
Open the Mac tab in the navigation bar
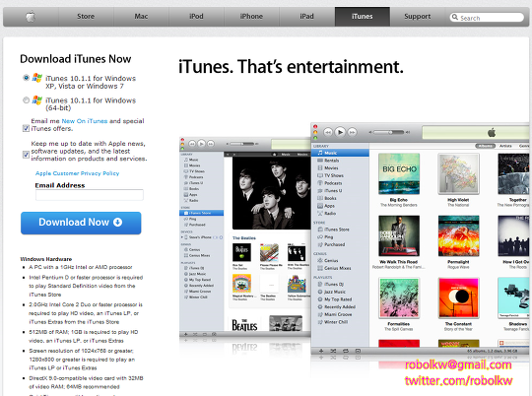pos(141,17)
